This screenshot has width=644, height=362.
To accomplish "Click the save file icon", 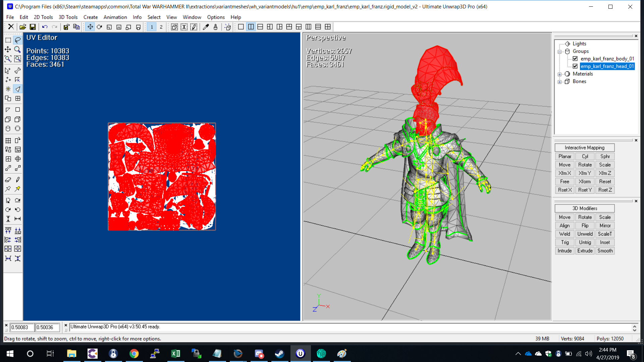I will [33, 27].
